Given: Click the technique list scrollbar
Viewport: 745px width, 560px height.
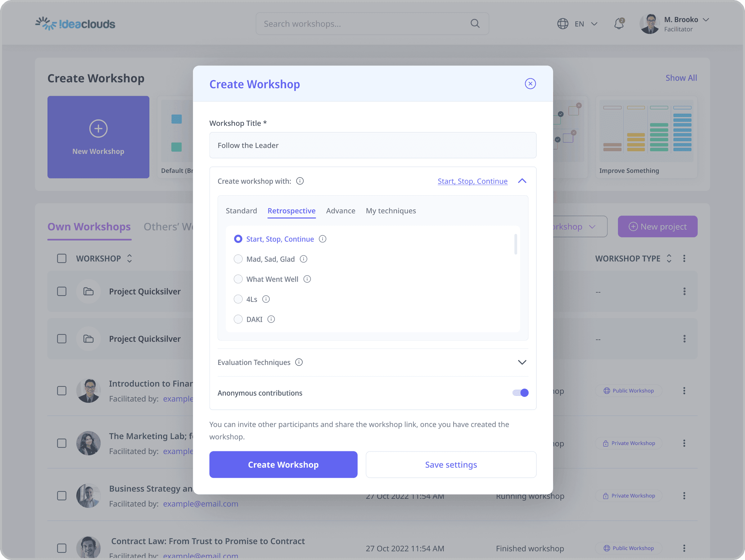Looking at the screenshot, I should point(516,244).
